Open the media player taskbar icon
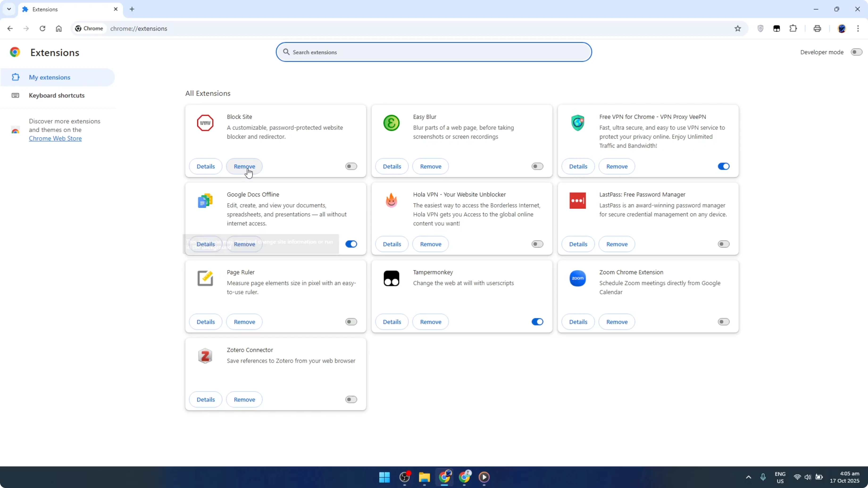This screenshot has width=868, height=488. tap(484, 477)
